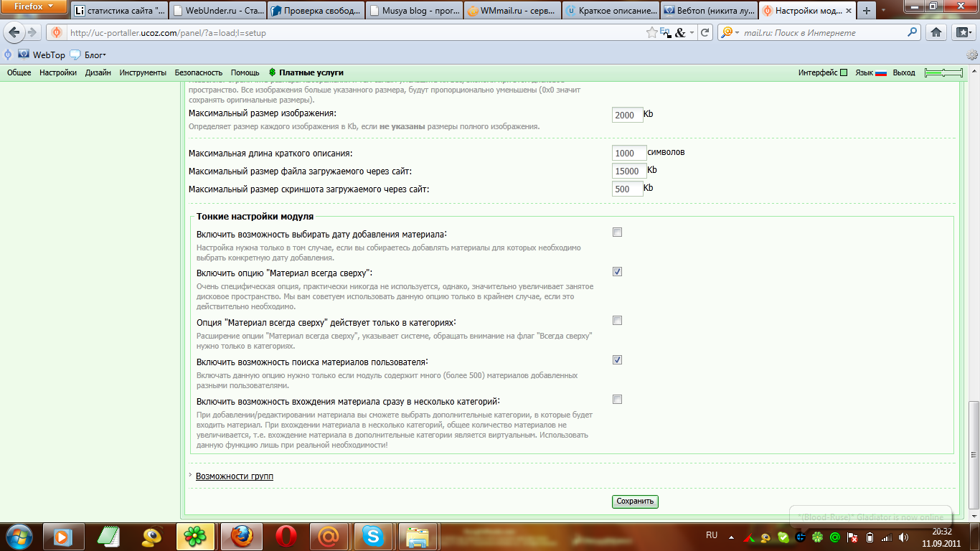
Task: Go back with the browser back arrow
Action: pos(14,32)
